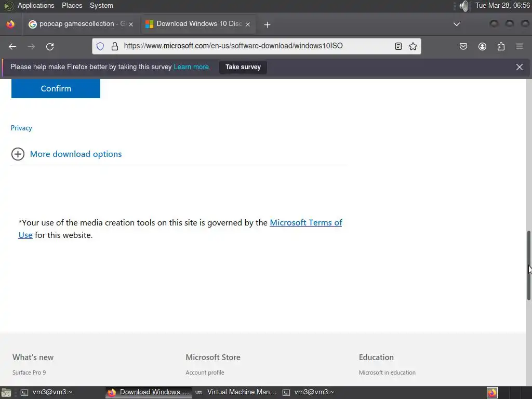Click the page vertical scrollbar thumb

[528, 265]
